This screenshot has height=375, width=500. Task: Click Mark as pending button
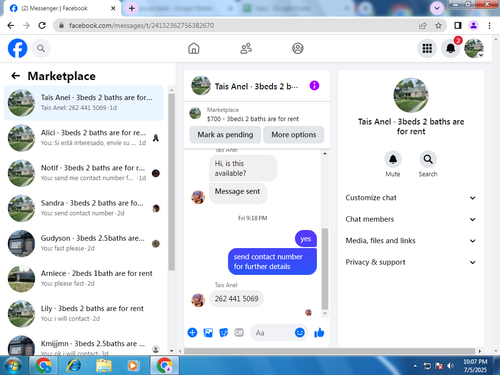coord(225,135)
